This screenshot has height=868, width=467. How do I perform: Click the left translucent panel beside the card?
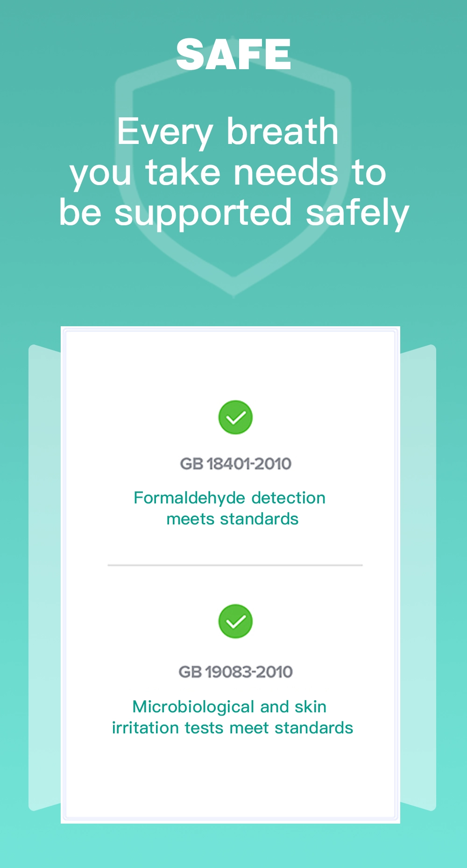click(x=45, y=578)
